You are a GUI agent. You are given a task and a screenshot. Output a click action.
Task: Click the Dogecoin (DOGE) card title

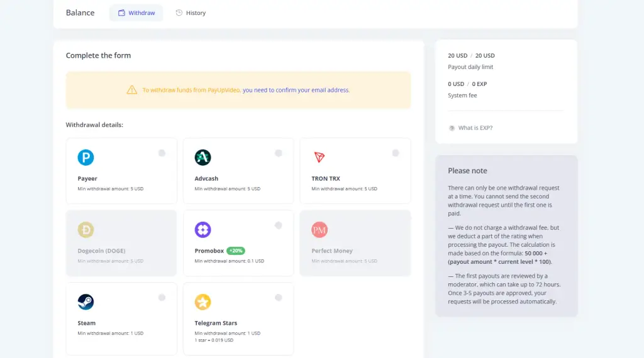[x=101, y=251]
